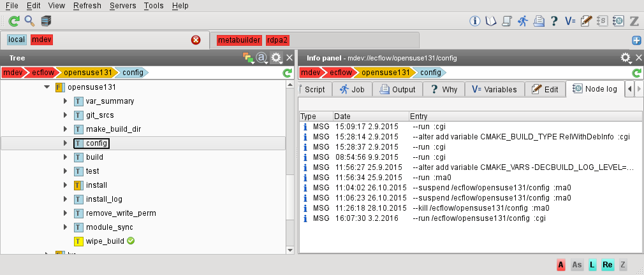644x275 pixels.
Task: Open the Servers menu
Action: click(x=122, y=6)
